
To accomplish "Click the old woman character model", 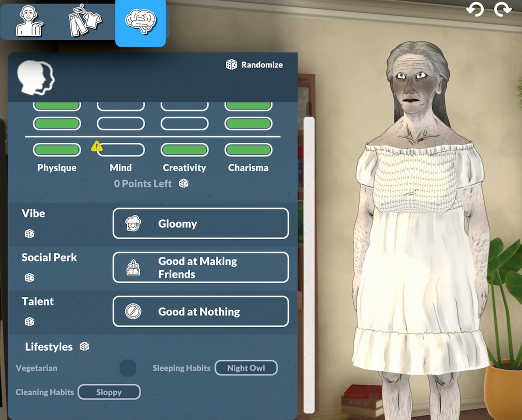I will [x=421, y=229].
